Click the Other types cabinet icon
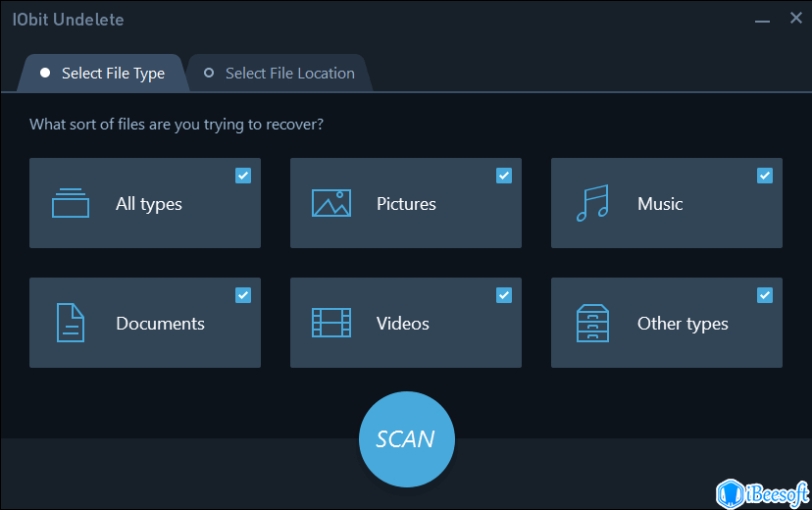Image resolution: width=812 pixels, height=510 pixels. point(592,323)
